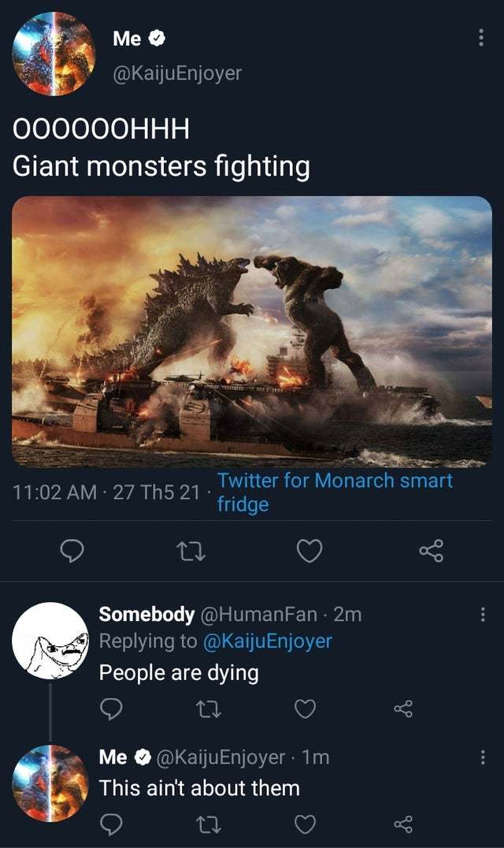Retweet the 'This ain't about them' reply
Screen dimensions: 504x848
click(209, 823)
